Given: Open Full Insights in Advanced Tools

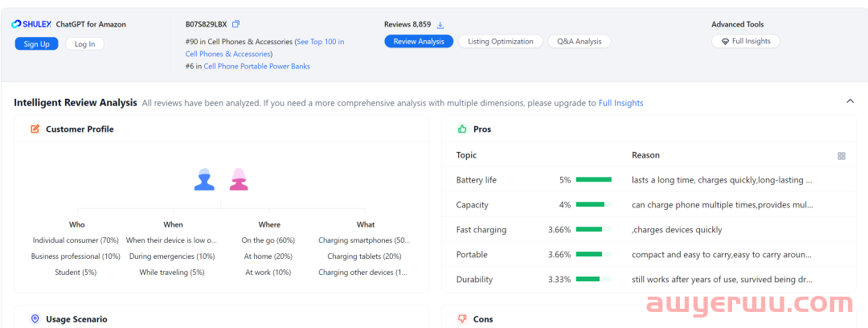Looking at the screenshot, I should pos(745,41).
